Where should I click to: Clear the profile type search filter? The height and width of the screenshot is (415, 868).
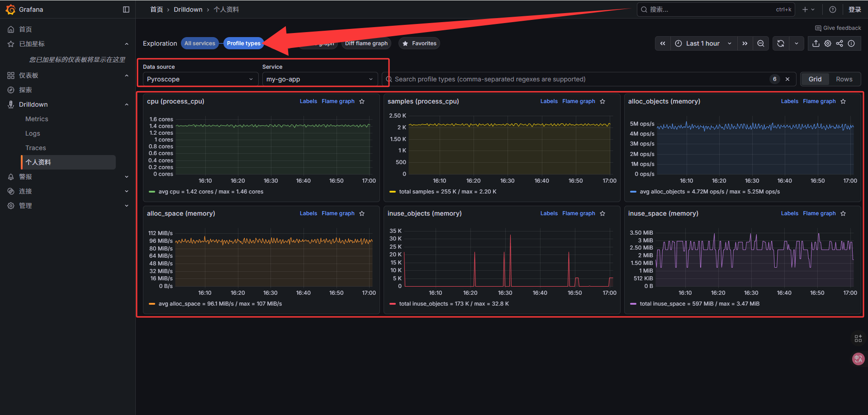click(787, 79)
